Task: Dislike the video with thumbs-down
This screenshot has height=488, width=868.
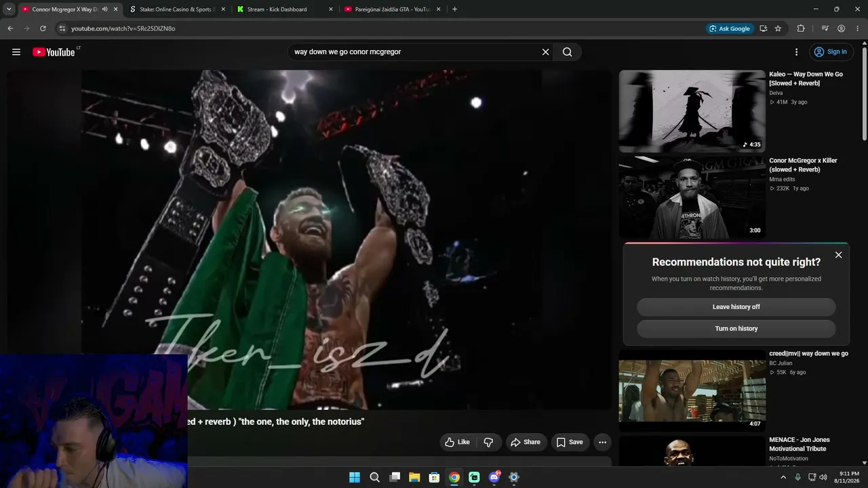Action: pyautogui.click(x=488, y=442)
